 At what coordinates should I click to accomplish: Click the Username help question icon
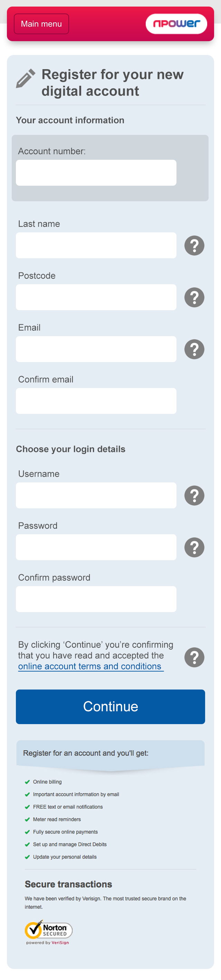coord(194,495)
